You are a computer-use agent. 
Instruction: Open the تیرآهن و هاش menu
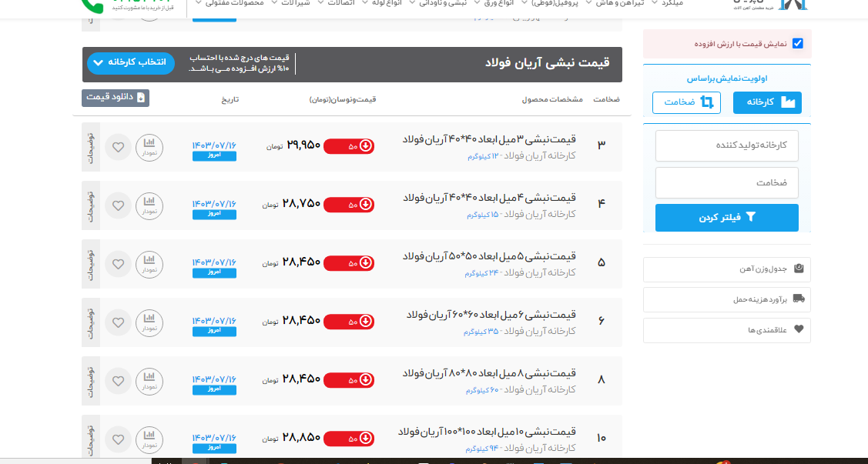click(618, 3)
